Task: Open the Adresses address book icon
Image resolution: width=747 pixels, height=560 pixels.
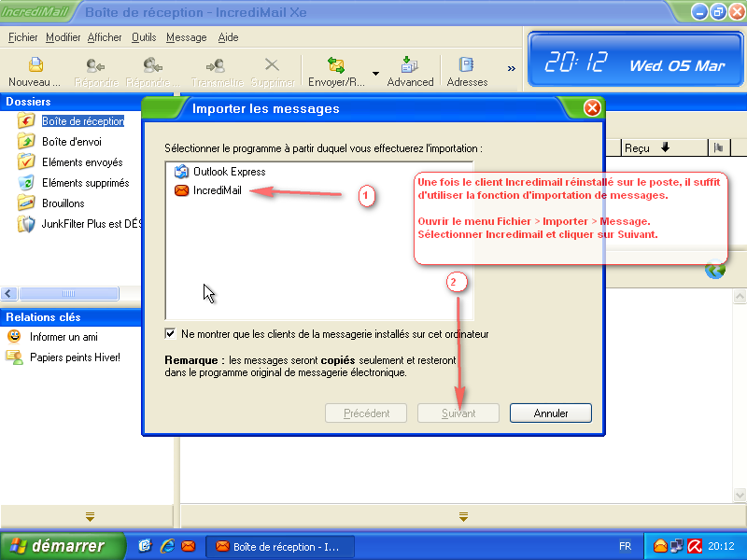Action: pos(466,64)
